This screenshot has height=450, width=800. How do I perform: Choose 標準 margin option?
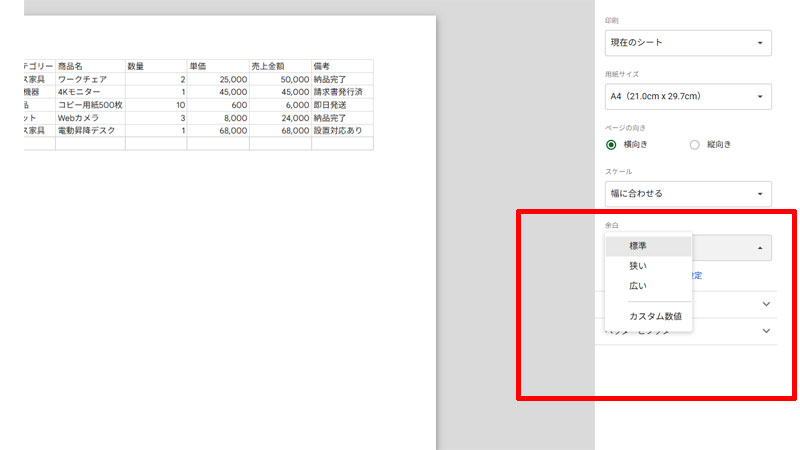pyautogui.click(x=648, y=246)
